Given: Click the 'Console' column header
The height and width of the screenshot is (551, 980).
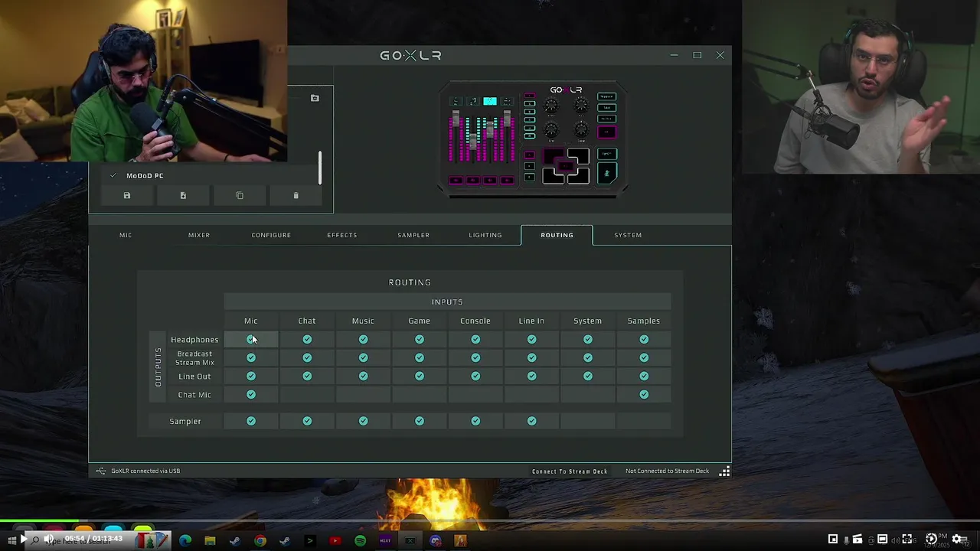Looking at the screenshot, I should 475,321.
